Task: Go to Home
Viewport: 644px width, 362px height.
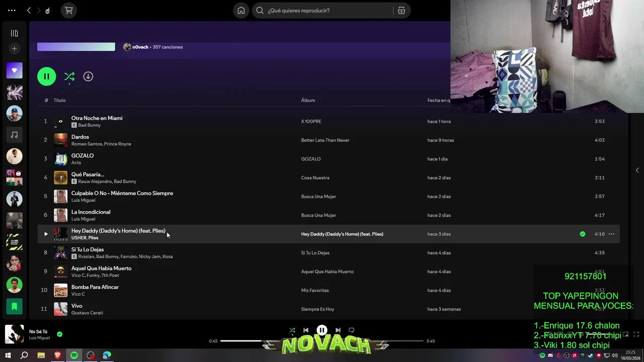Action: coord(242,11)
